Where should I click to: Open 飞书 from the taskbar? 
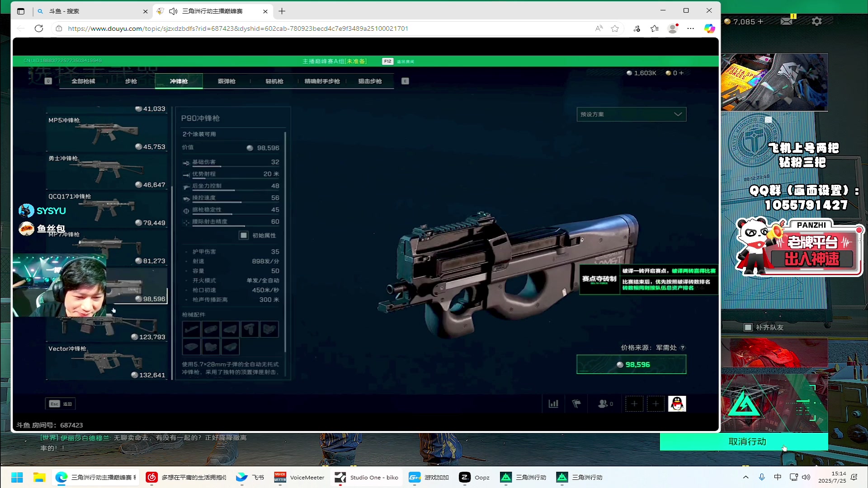pos(250,477)
